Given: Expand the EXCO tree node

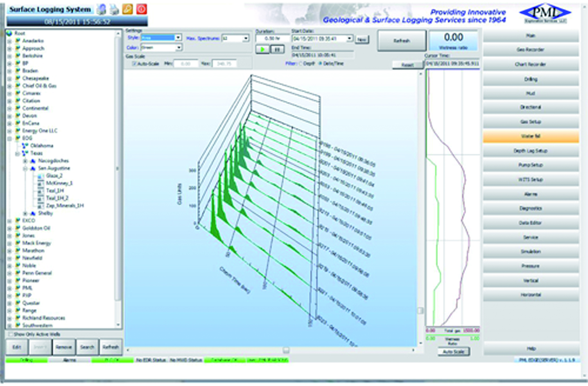Looking at the screenshot, I should 9,221.
